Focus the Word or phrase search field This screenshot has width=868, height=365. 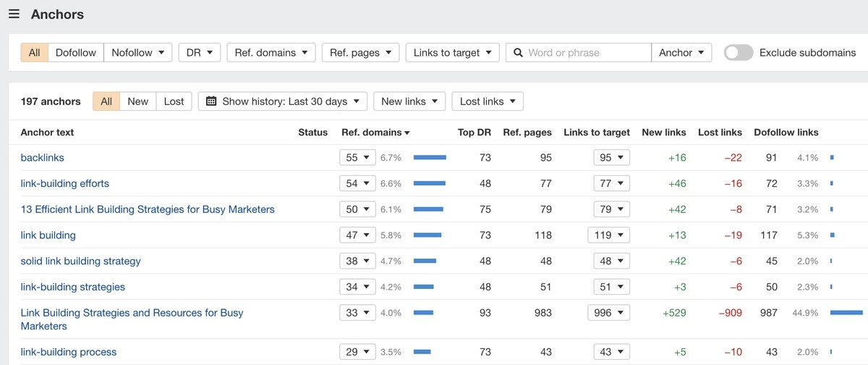[579, 53]
